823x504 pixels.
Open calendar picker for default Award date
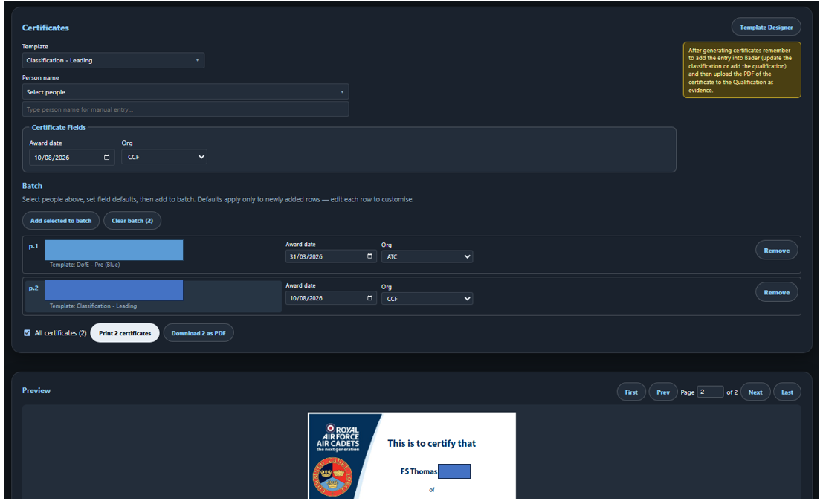106,158
